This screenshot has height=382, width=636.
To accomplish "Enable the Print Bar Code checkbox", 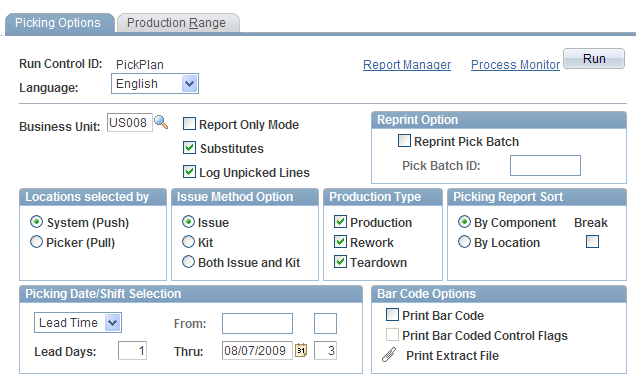I will point(392,315).
